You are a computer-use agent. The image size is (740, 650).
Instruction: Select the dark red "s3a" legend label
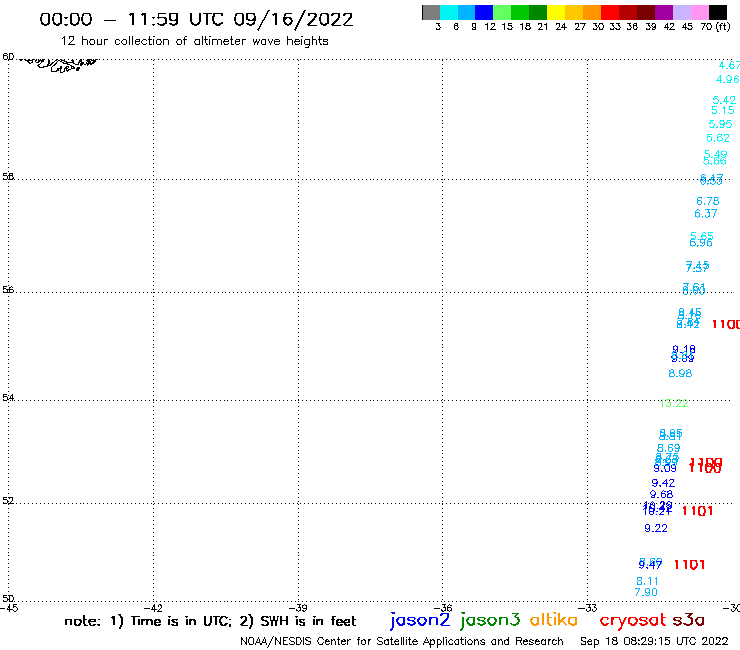688,620
